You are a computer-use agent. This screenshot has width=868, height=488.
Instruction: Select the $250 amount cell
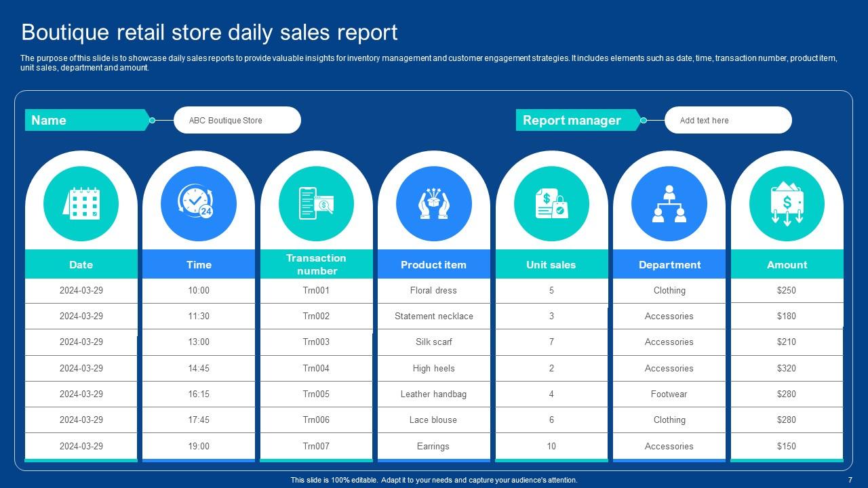pyautogui.click(x=787, y=290)
